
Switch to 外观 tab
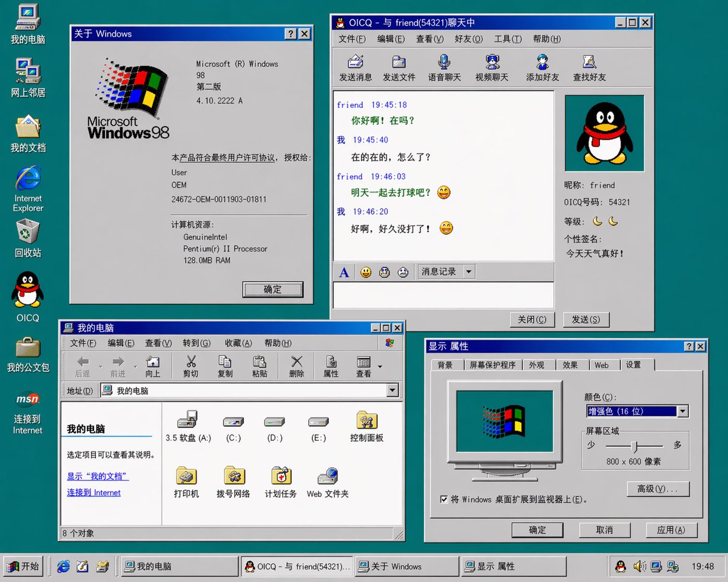coord(536,365)
